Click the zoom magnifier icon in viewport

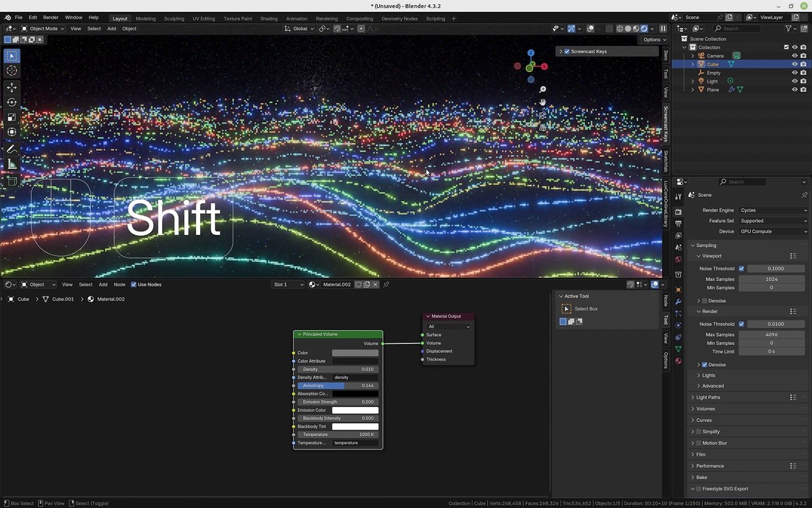[543, 90]
